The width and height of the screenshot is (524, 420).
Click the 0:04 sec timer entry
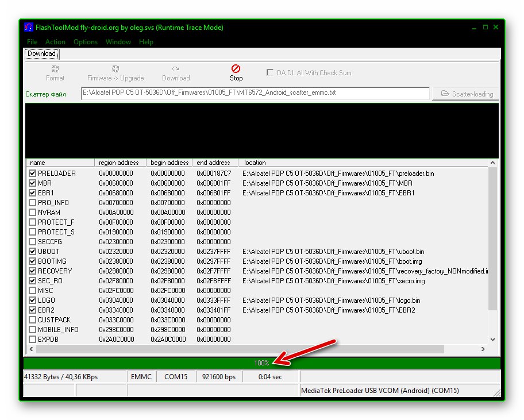[270, 376]
